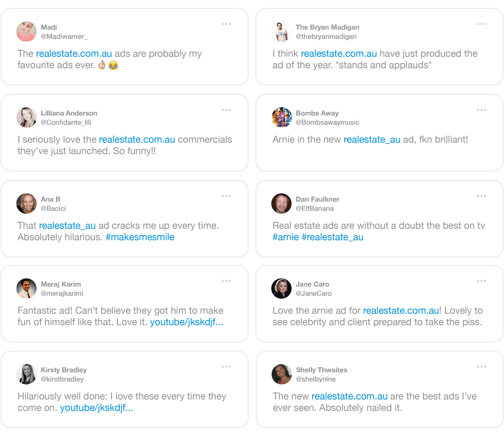Open more options on Ana B's tweet
504x437 pixels.
click(226, 196)
